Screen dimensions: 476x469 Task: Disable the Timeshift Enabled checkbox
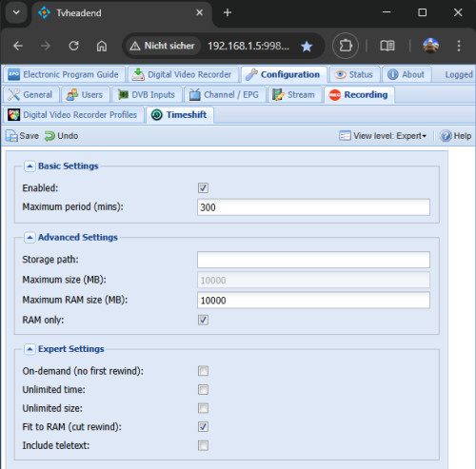pos(203,188)
